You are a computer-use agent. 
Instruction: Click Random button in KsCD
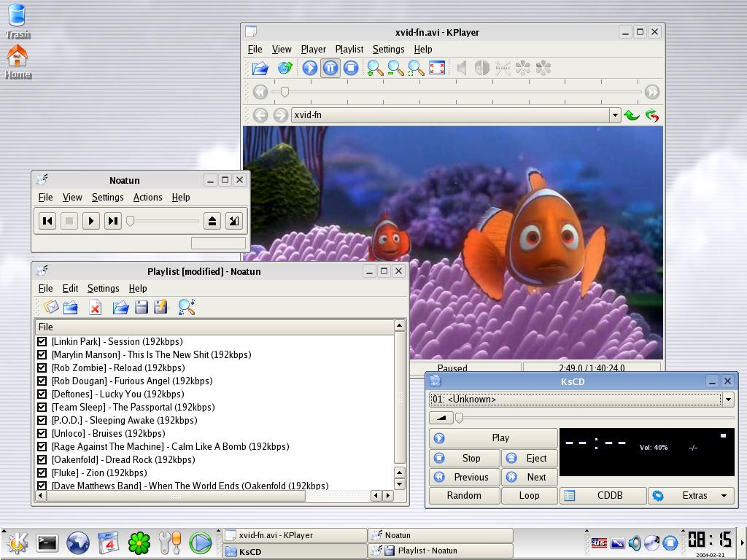[x=465, y=496]
